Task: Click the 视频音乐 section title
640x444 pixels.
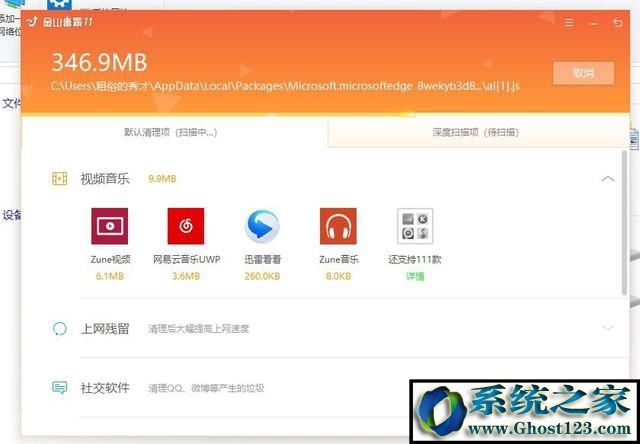Action: click(105, 179)
